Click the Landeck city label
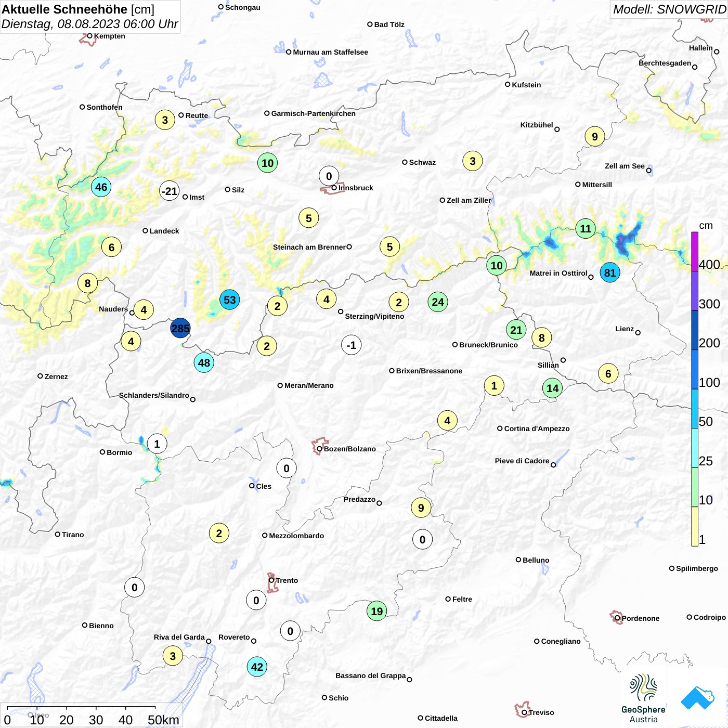Viewport: 728px width, 728px height. click(x=164, y=231)
